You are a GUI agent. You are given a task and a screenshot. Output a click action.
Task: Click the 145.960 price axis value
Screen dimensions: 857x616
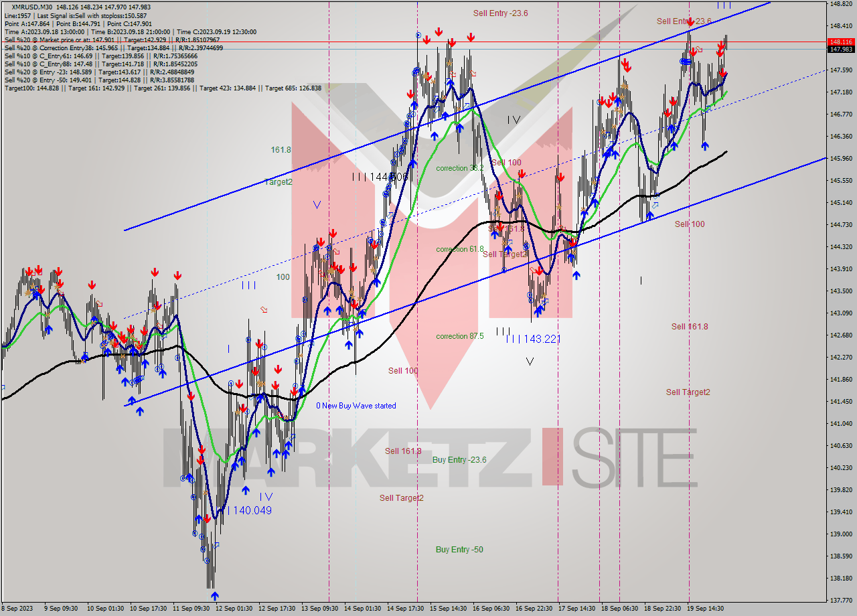tap(841, 158)
